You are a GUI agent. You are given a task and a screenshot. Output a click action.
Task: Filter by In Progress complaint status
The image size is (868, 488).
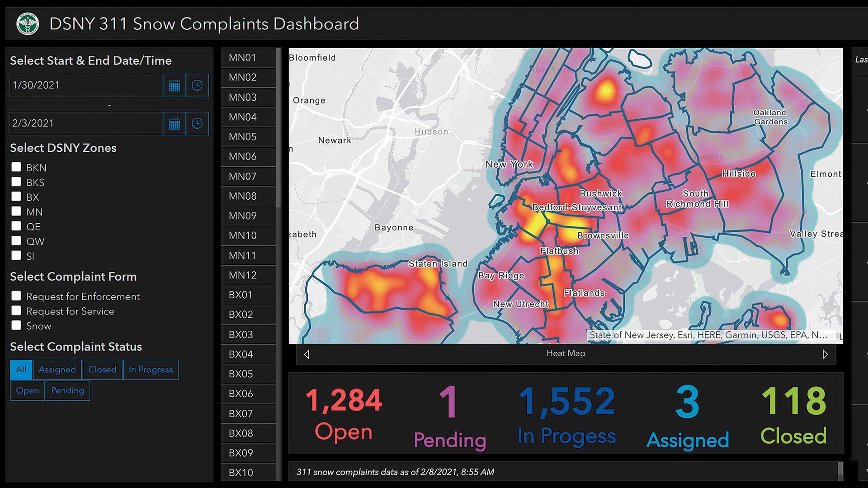(x=151, y=370)
